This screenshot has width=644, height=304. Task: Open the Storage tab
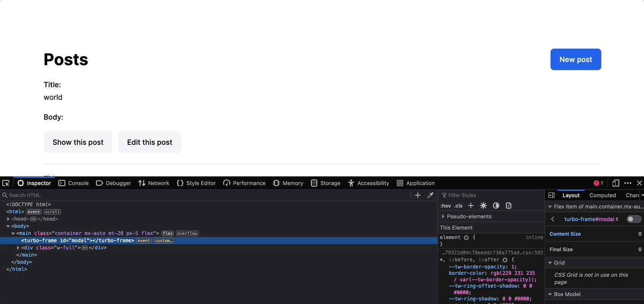(326, 183)
